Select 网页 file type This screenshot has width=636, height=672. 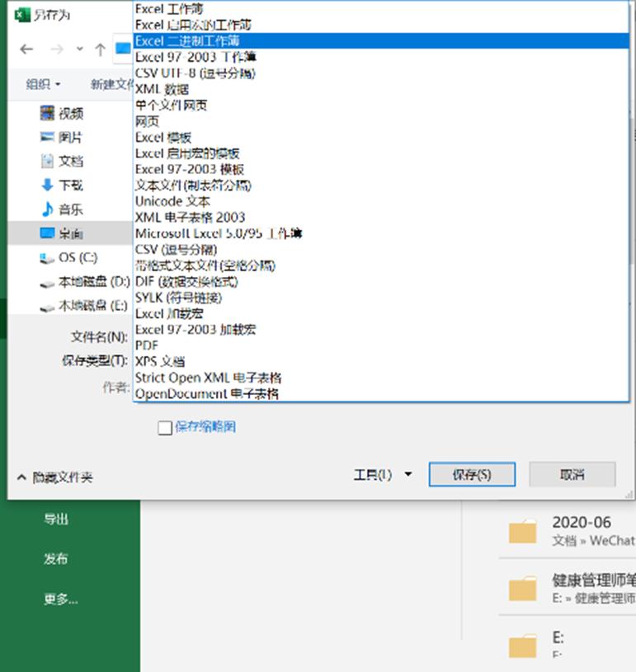pos(381,121)
